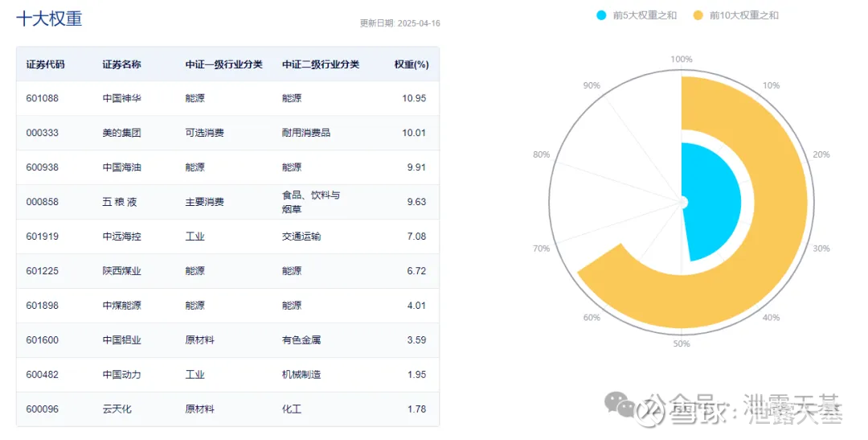The image size is (868, 440).
Task: Click the 100% axis label on chart
Action: 682,60
